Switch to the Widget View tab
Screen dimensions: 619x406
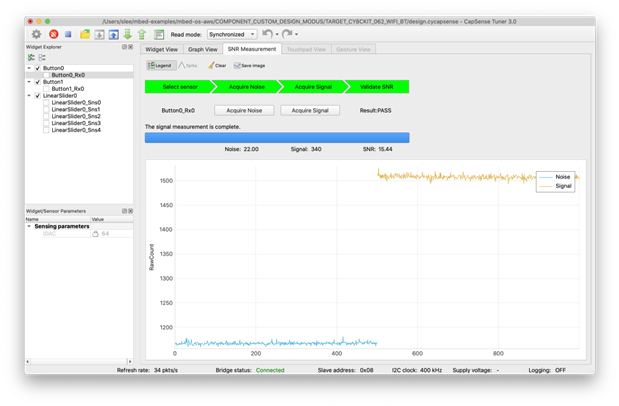(x=161, y=49)
